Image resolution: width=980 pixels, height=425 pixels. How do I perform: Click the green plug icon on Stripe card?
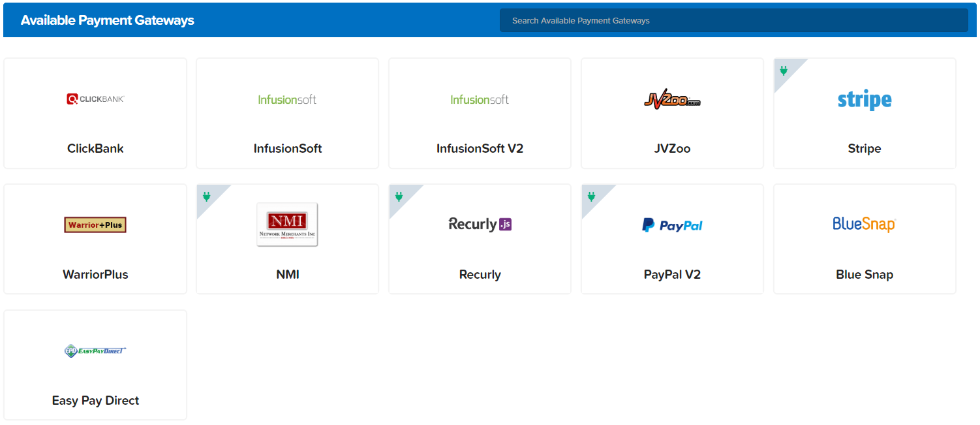784,71
